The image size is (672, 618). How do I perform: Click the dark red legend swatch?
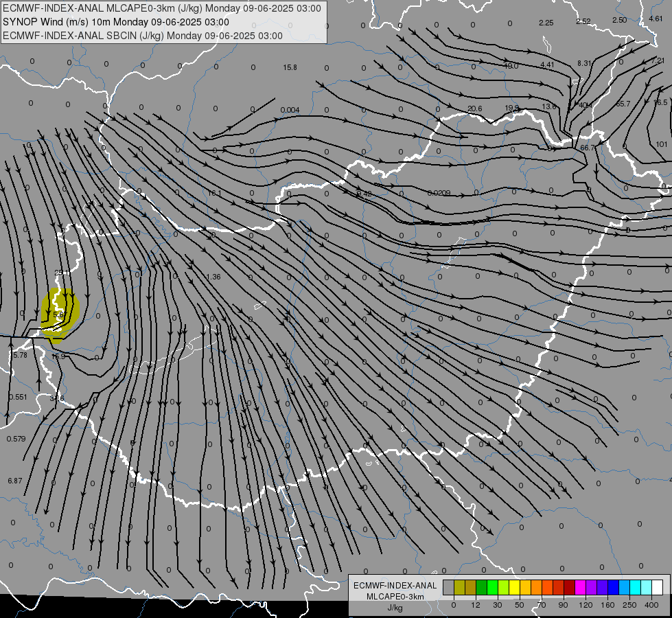point(569,587)
